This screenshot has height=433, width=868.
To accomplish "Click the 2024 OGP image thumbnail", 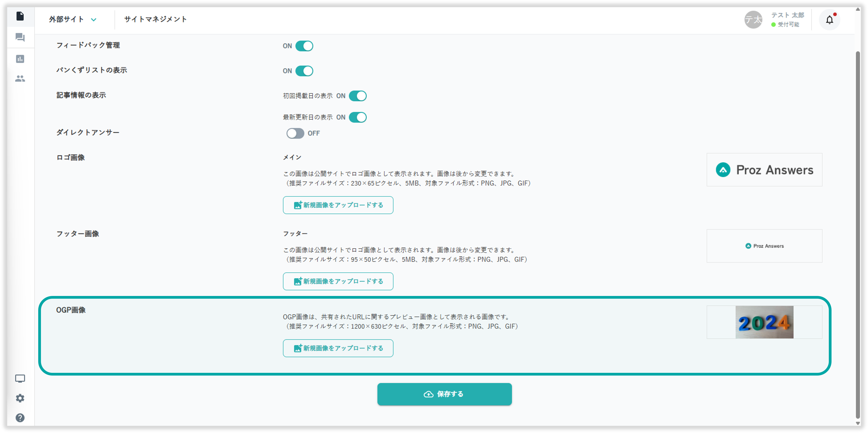I will click(764, 322).
